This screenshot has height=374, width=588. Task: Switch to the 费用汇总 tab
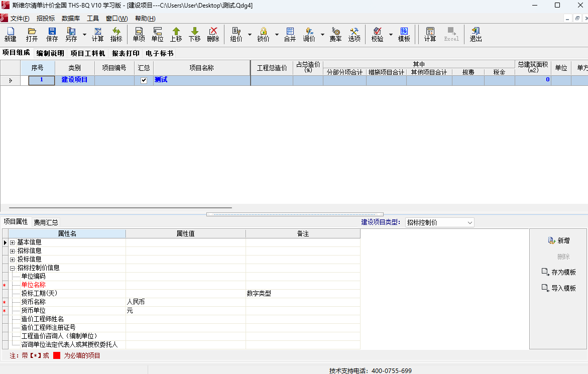[46, 222]
